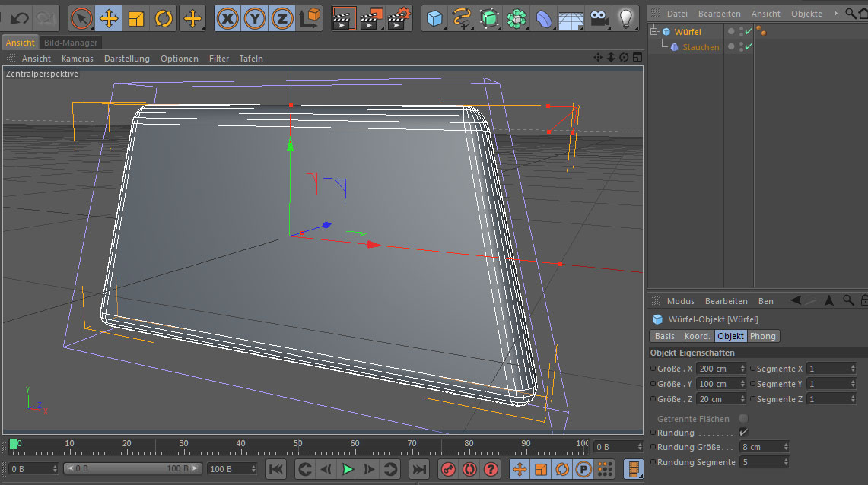Toggle the X axis lock

227,18
